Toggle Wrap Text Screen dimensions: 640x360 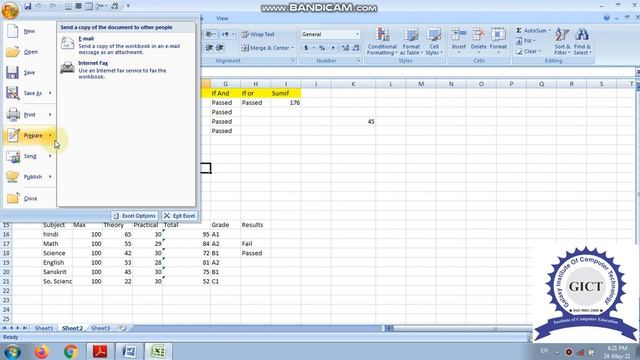258,35
